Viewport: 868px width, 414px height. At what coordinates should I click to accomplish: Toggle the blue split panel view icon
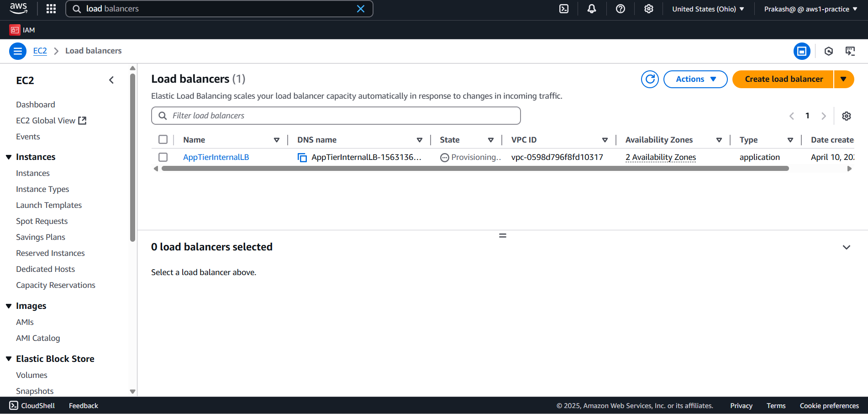802,51
